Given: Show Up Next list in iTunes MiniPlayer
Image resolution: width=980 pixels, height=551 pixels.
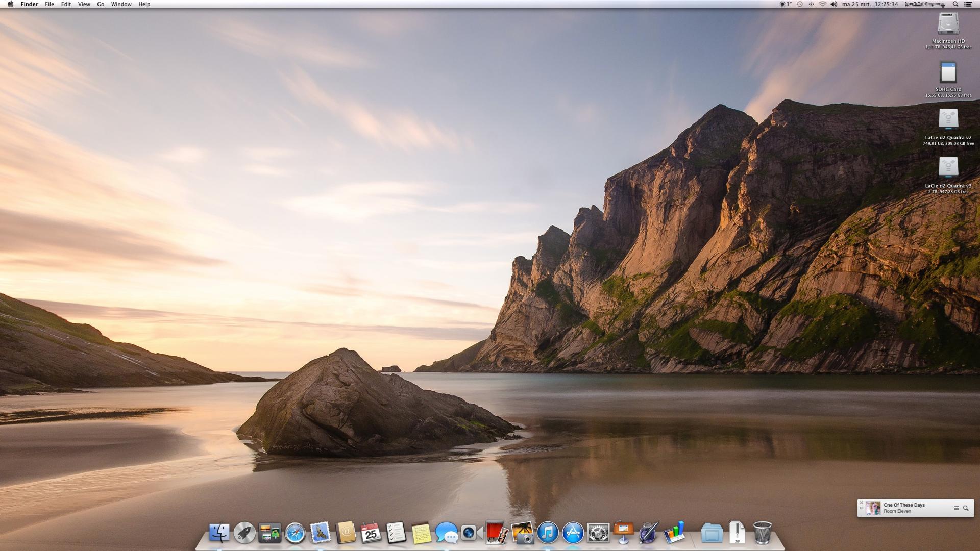Looking at the screenshot, I should (956, 508).
